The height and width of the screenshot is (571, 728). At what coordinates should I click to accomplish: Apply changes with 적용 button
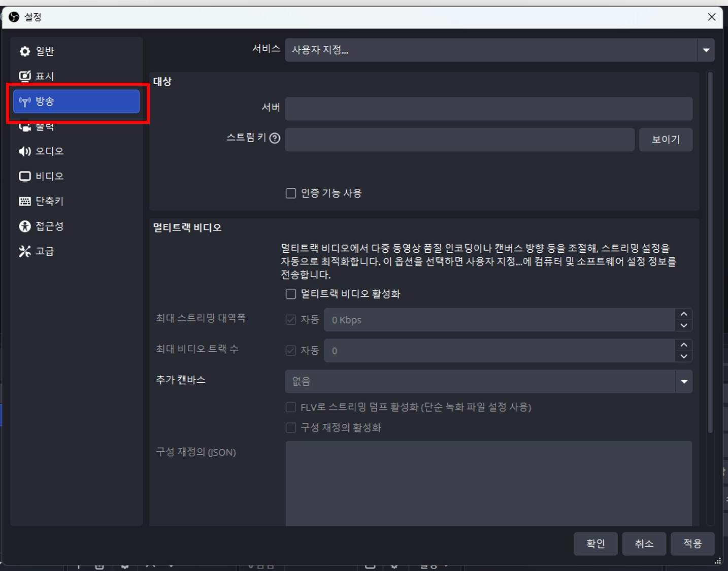click(x=692, y=544)
